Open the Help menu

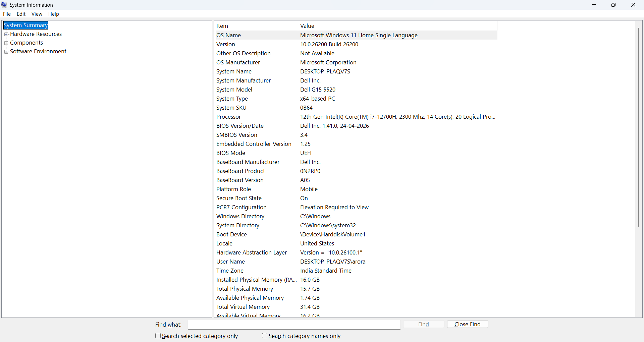pyautogui.click(x=54, y=14)
